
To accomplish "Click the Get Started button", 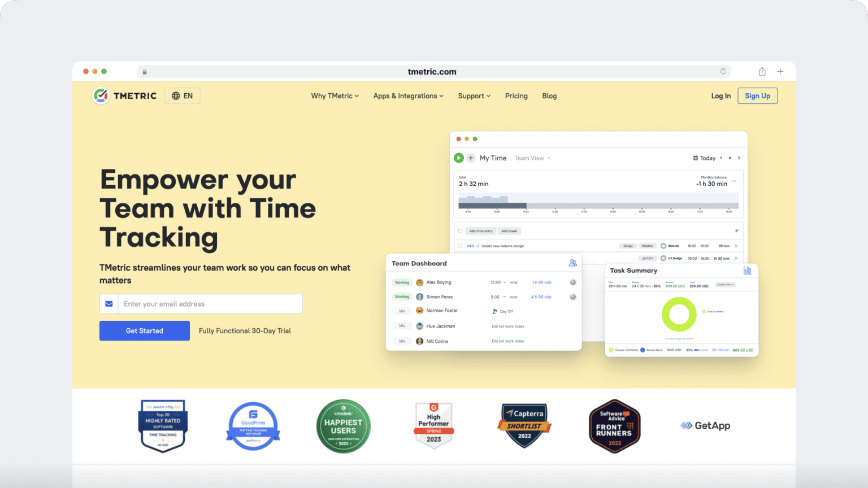I will pos(144,330).
